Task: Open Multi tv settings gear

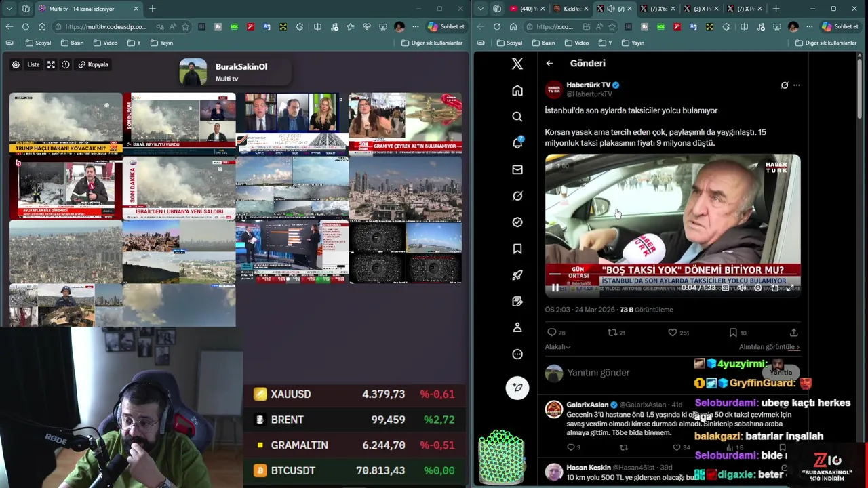Action: (x=16, y=64)
